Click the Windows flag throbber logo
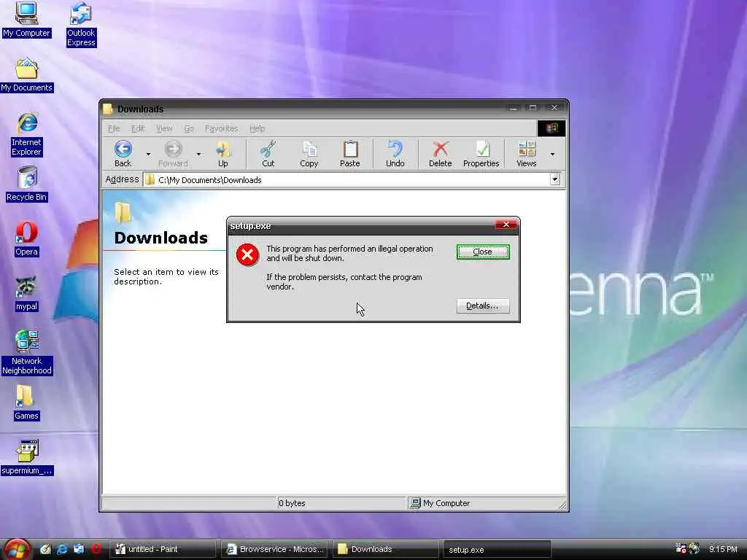The height and width of the screenshot is (560, 747). [x=551, y=128]
